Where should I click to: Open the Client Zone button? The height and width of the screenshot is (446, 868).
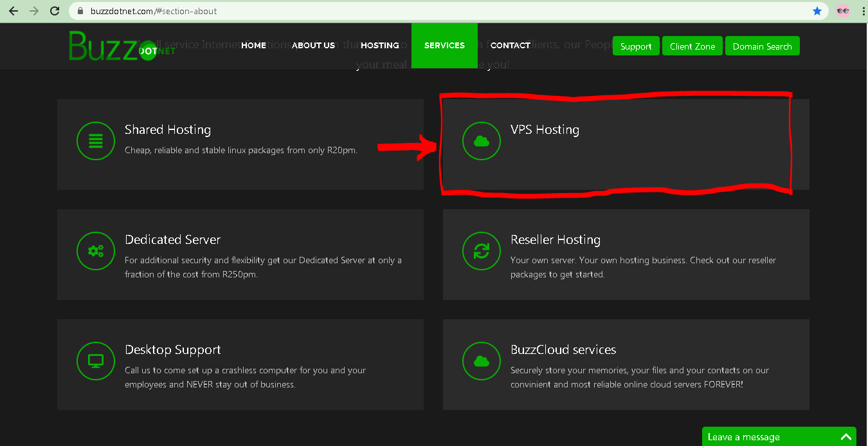692,46
